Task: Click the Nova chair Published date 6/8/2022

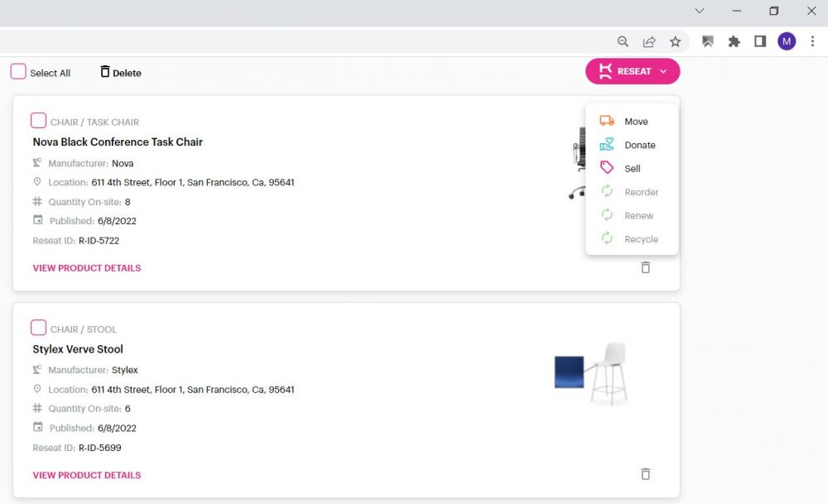Action: (117, 221)
